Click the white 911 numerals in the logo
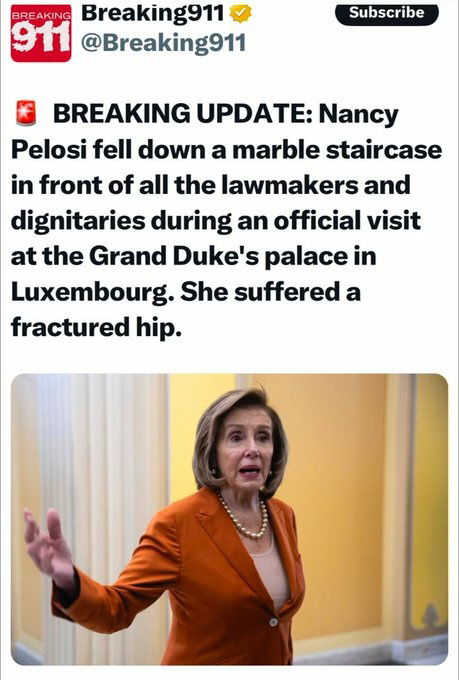The height and width of the screenshot is (680, 459). tap(41, 37)
